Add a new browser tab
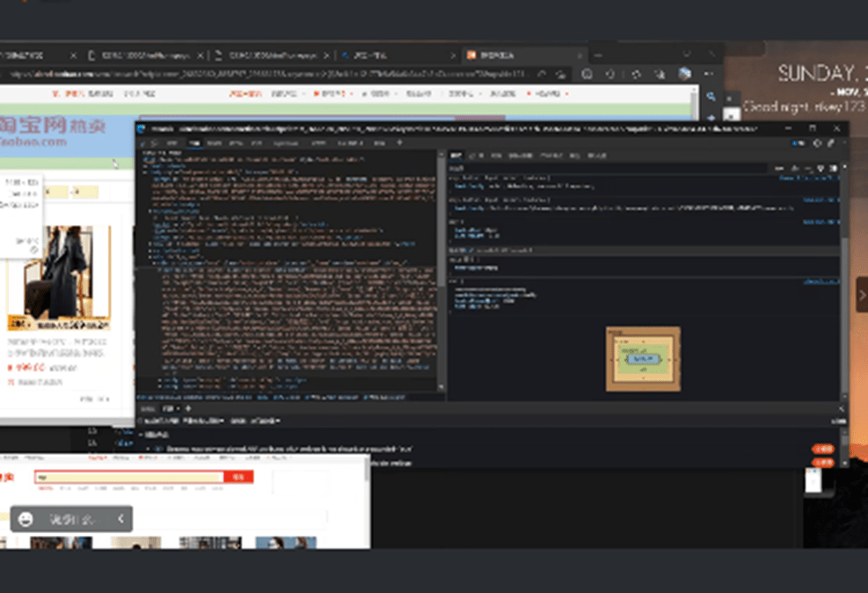 [x=598, y=55]
